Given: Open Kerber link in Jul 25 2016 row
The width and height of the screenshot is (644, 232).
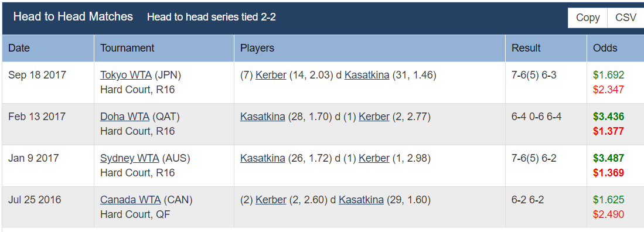Looking at the screenshot, I should (x=271, y=200).
